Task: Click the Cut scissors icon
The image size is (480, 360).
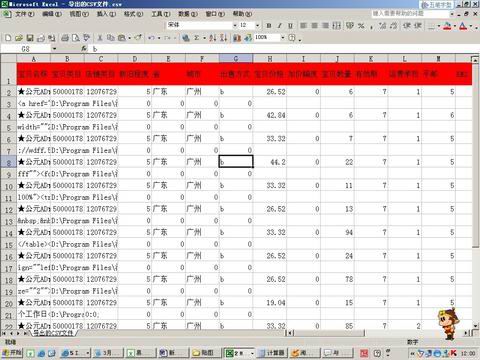Action: point(100,38)
